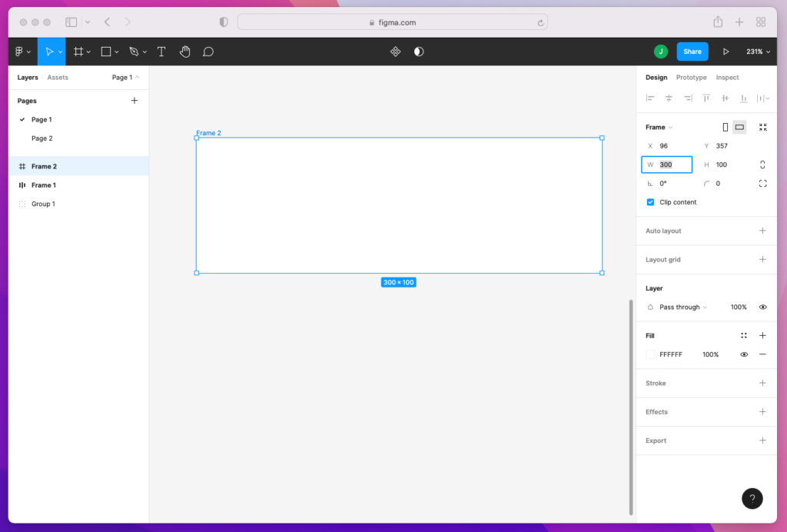The image size is (787, 532).
Task: Add a new page with plus icon
Action: coord(134,101)
